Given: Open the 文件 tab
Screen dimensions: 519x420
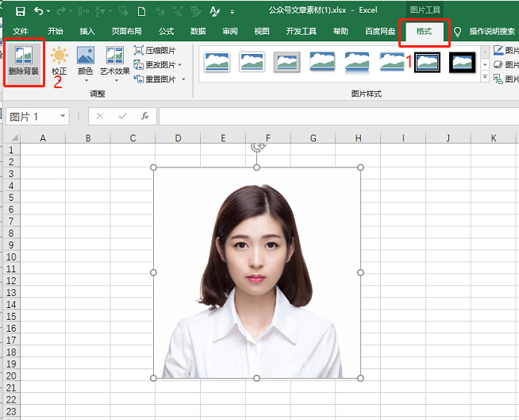Looking at the screenshot, I should pyautogui.click(x=21, y=32).
